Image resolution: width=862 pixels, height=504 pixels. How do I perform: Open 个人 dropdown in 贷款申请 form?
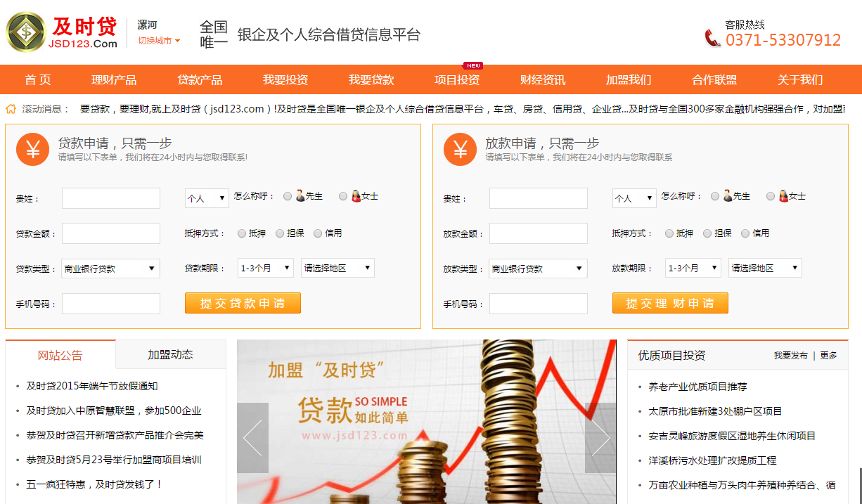click(x=207, y=198)
